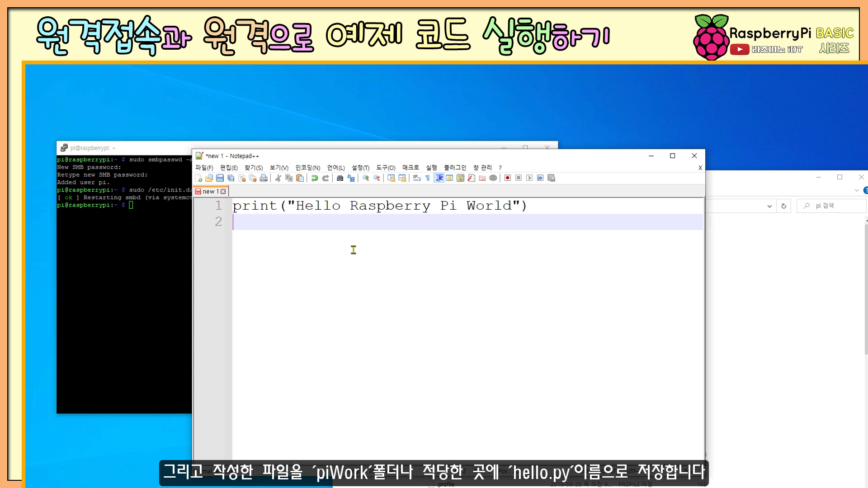
Task: Click the Save file toolbar icon
Action: (220, 178)
